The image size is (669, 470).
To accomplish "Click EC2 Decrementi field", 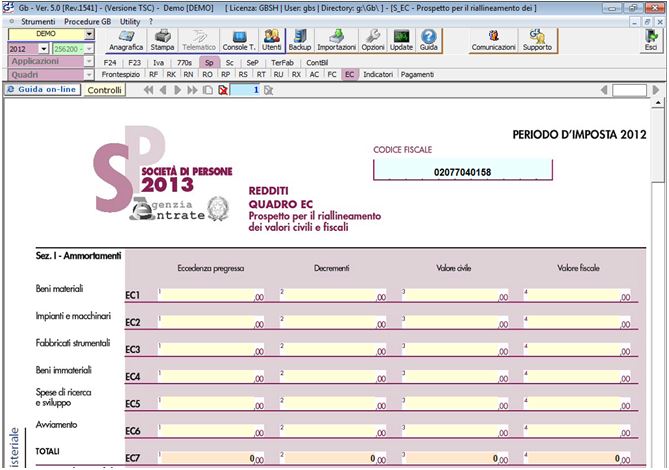I will [x=334, y=322].
